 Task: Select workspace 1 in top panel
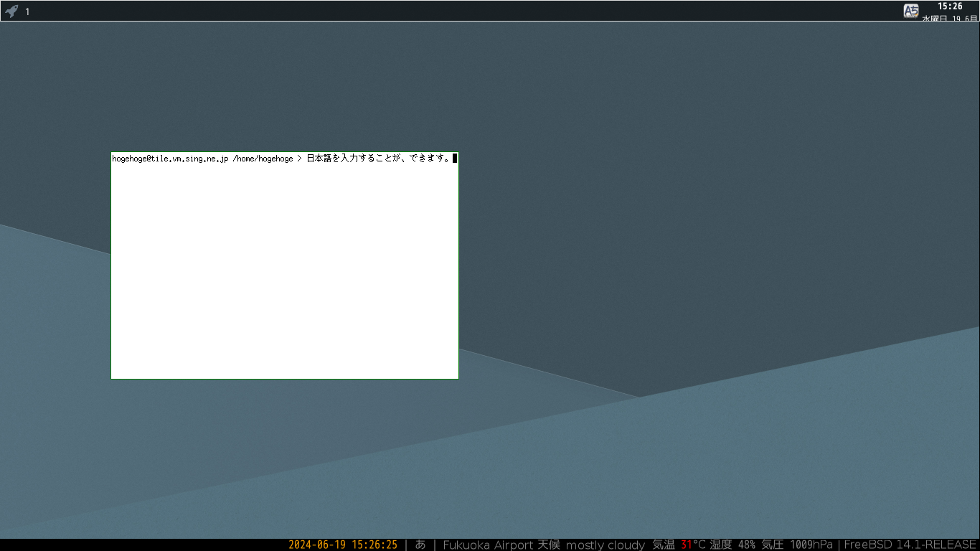coord(27,11)
